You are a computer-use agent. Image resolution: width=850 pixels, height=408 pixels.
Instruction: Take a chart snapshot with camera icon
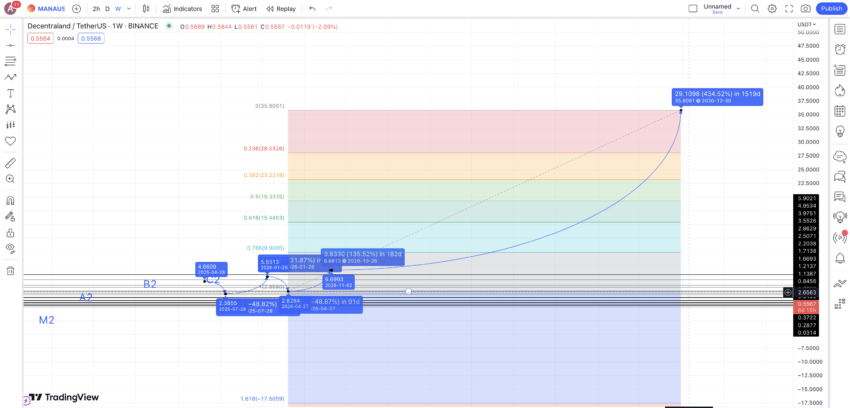(x=806, y=8)
